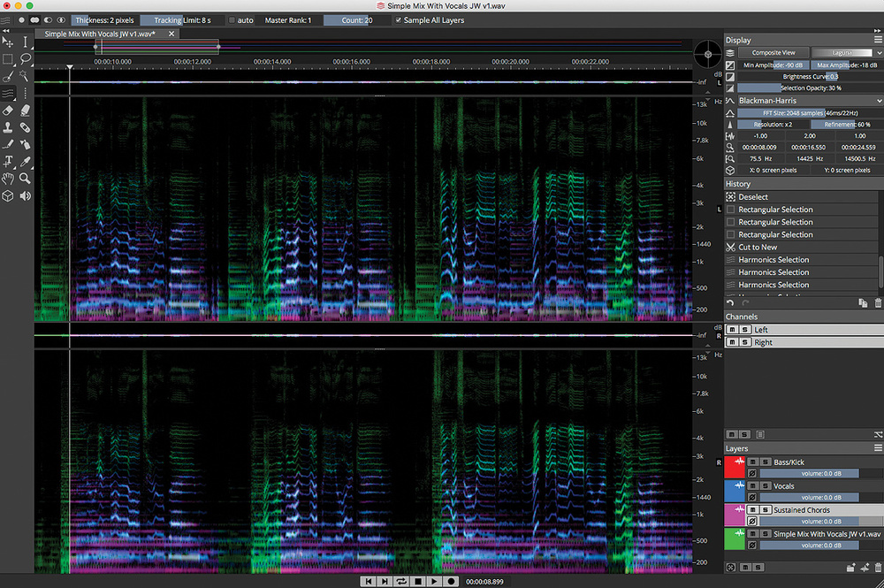The width and height of the screenshot is (884, 588).
Task: Click the Composite View button
Action: 773,53
